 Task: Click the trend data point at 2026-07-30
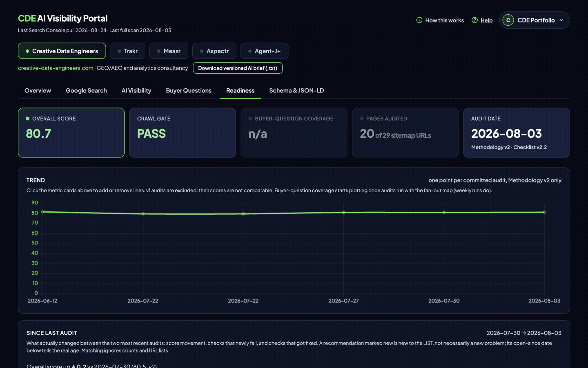point(444,213)
